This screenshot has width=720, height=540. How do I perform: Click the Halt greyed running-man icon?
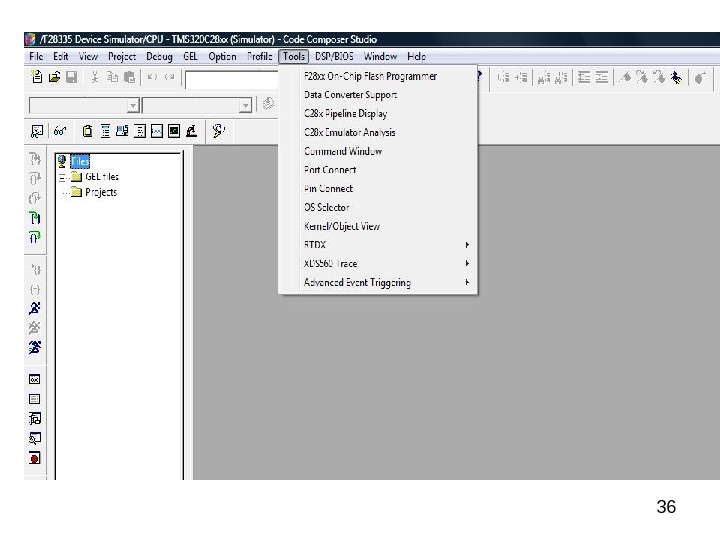point(35,327)
